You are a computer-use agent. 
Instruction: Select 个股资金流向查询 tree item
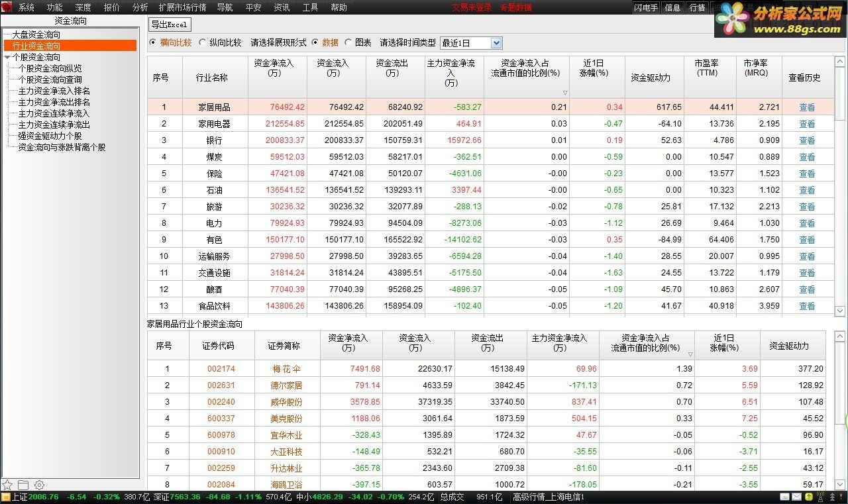point(50,79)
